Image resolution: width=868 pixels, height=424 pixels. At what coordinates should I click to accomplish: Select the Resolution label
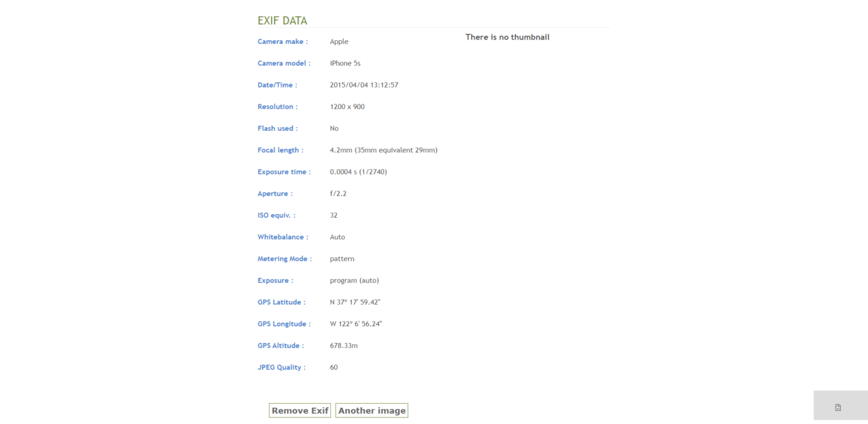click(277, 106)
